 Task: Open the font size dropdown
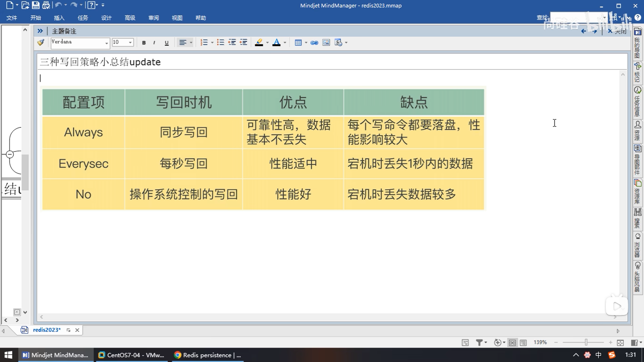[130, 43]
